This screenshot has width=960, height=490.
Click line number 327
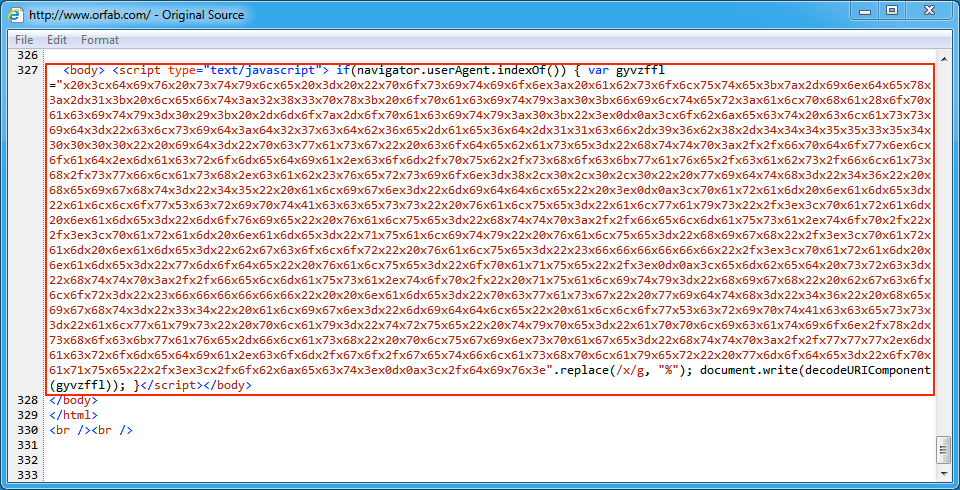pyautogui.click(x=27, y=70)
